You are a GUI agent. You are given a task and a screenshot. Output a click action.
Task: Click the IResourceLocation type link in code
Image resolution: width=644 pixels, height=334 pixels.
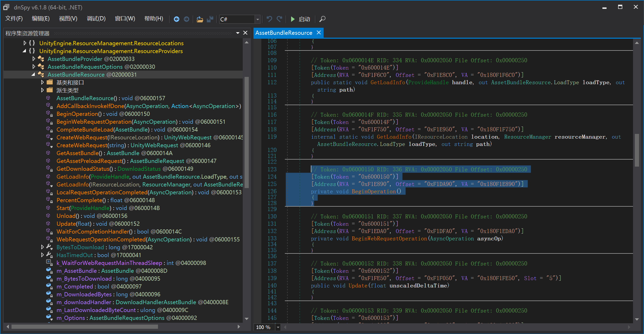coord(441,137)
